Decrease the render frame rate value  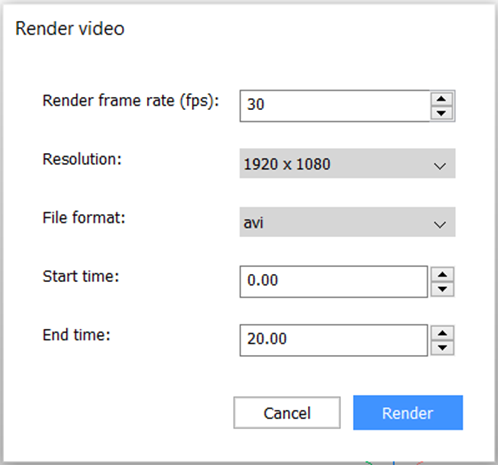(x=441, y=113)
